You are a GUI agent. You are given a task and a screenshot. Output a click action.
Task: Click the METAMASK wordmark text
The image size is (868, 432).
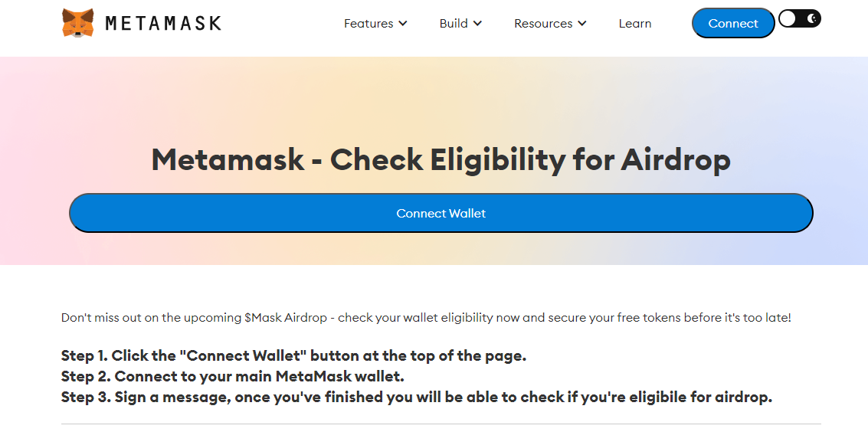coord(162,23)
